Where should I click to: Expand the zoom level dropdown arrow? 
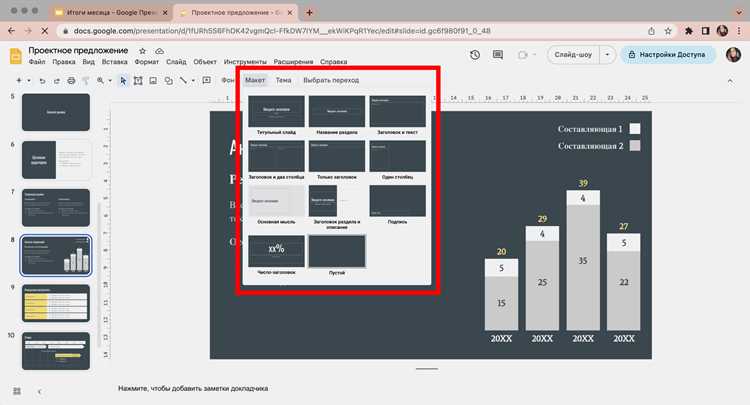(110, 81)
